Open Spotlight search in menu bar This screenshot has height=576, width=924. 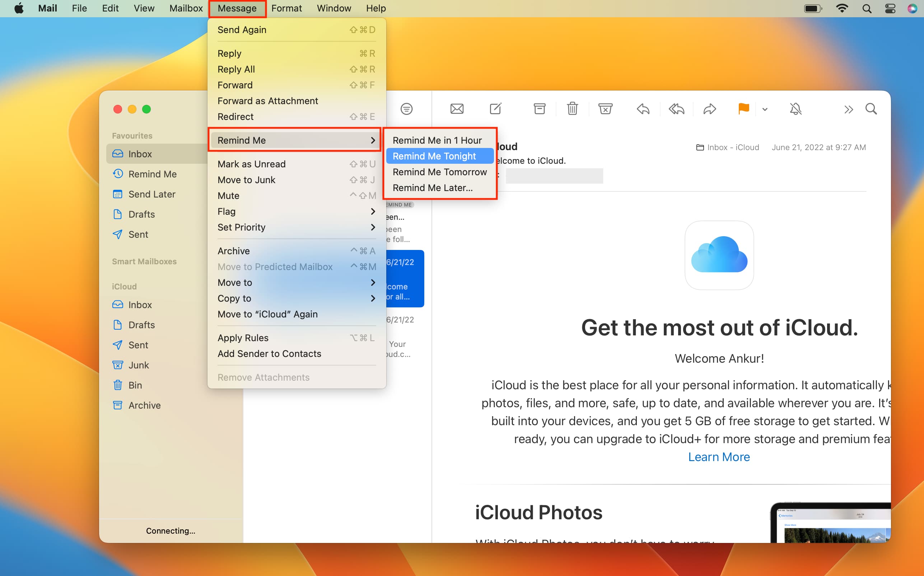coord(867,8)
